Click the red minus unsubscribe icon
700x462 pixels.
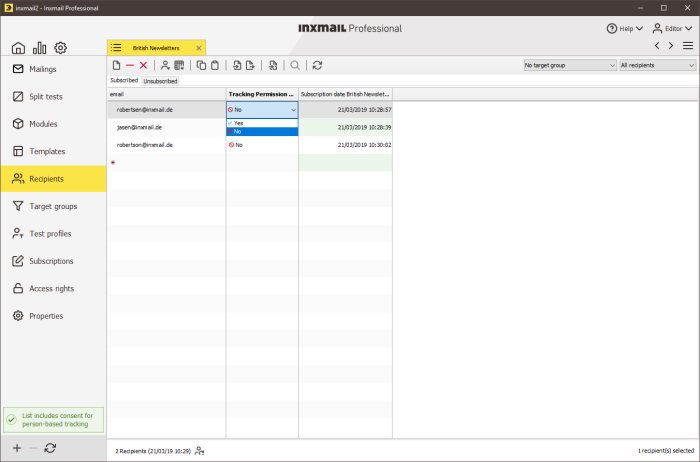coord(130,66)
